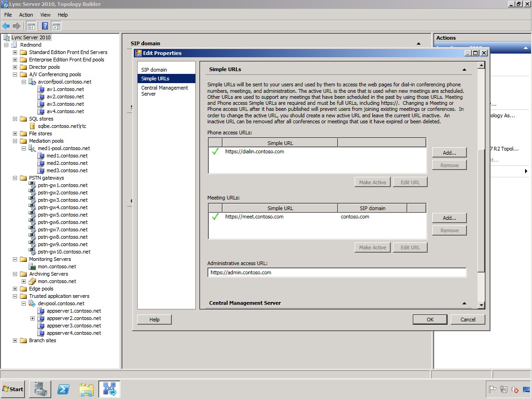The image size is (532, 399).
Task: Select SIP domain in the dialog's left pane
Action: [154, 70]
